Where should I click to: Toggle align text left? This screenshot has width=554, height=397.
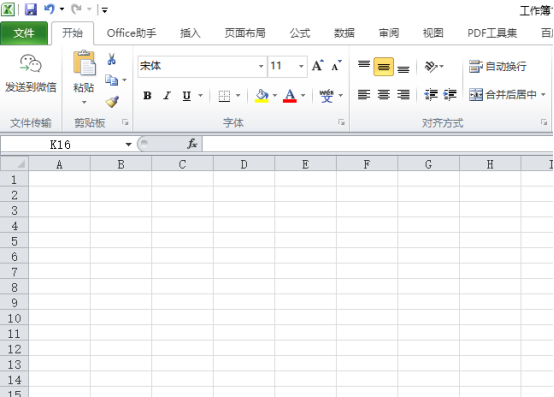coord(364,95)
